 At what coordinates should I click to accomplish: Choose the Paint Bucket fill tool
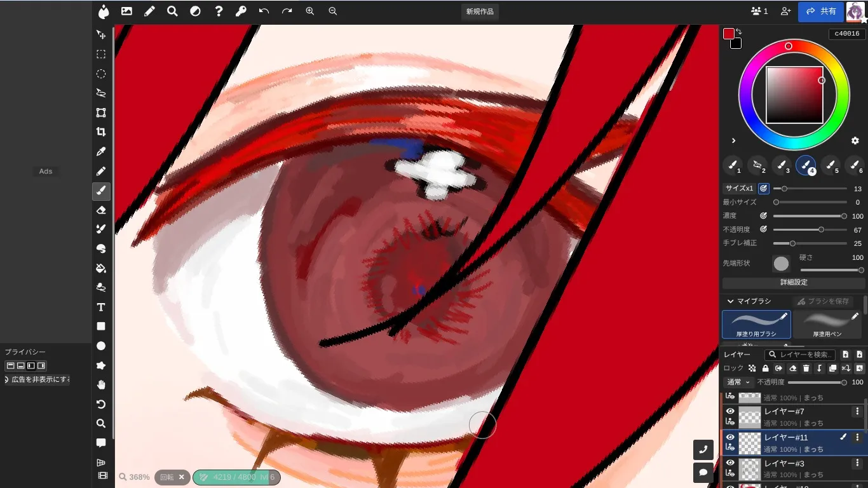coord(101,268)
